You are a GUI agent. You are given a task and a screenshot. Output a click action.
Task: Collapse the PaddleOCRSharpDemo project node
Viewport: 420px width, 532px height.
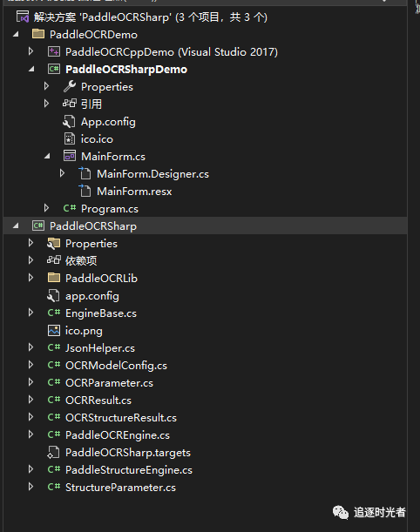[31, 69]
